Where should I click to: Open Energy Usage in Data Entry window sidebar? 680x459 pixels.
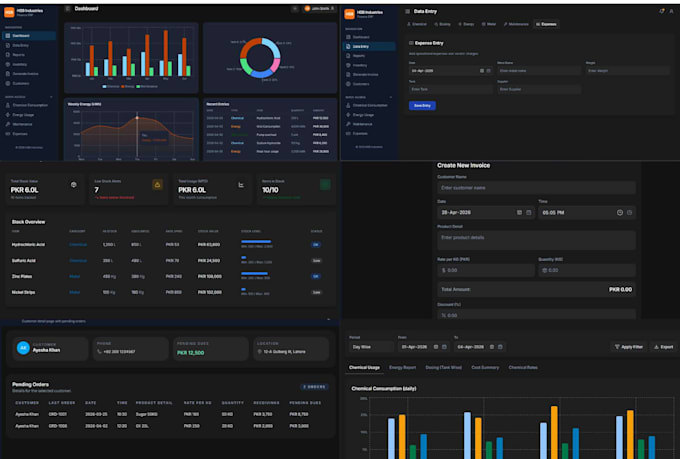(x=363, y=115)
